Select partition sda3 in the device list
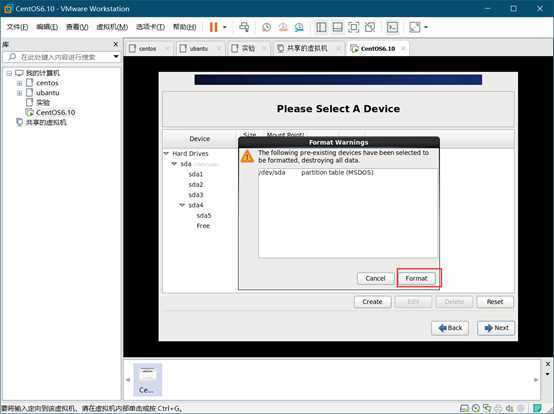 pyautogui.click(x=195, y=195)
